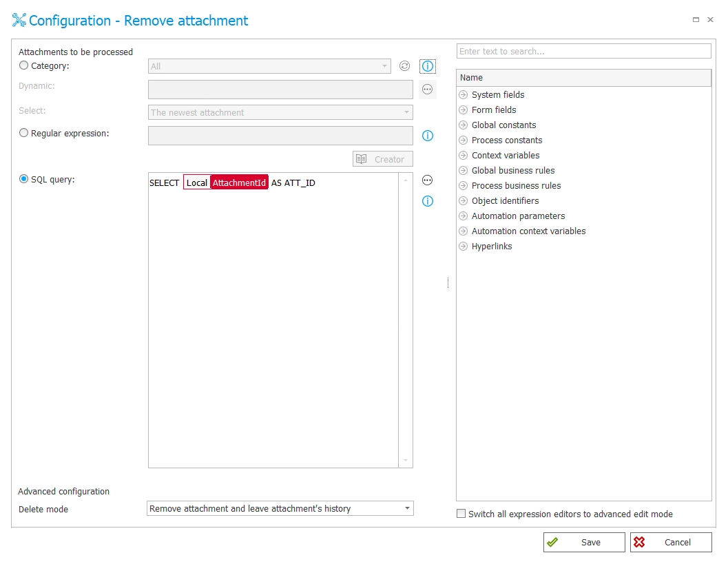The height and width of the screenshot is (564, 728).
Task: Select Automation parameters in the list
Action: tap(518, 216)
